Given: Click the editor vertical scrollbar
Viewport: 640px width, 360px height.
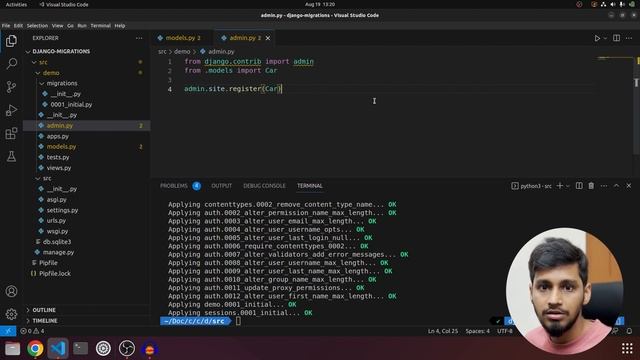Looking at the screenshot, I should coord(636,106).
